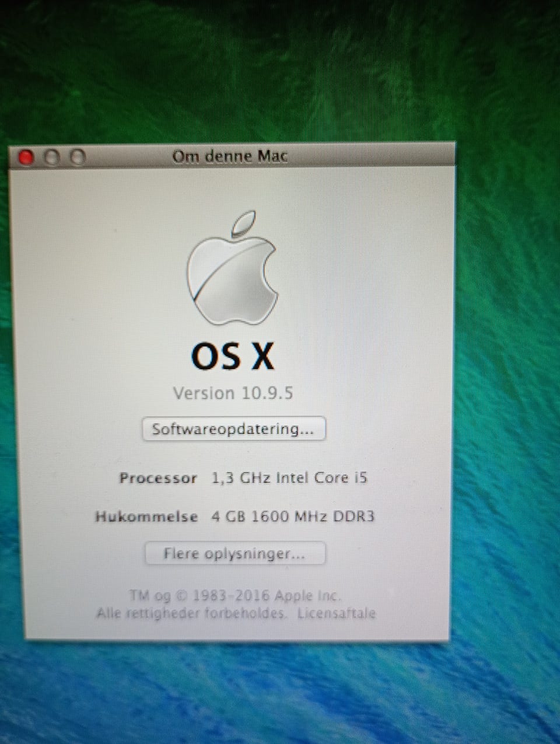
Task: Click the Om denne Mac title bar
Action: click(x=231, y=156)
